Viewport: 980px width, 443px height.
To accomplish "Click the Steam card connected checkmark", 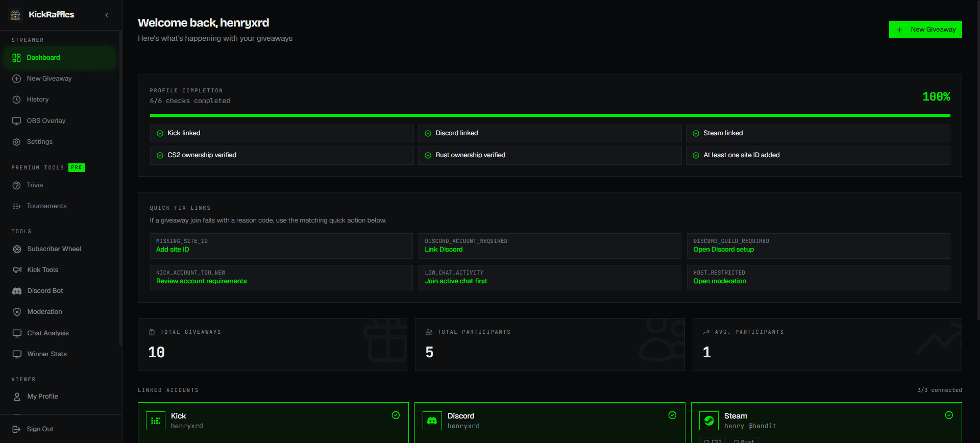I will (x=949, y=415).
